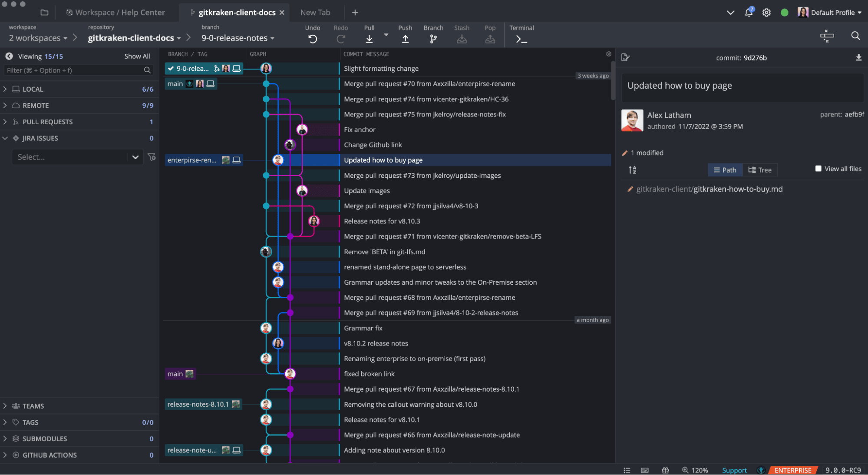This screenshot has width=868, height=475.
Task: Open the Support link in the status bar
Action: point(734,470)
